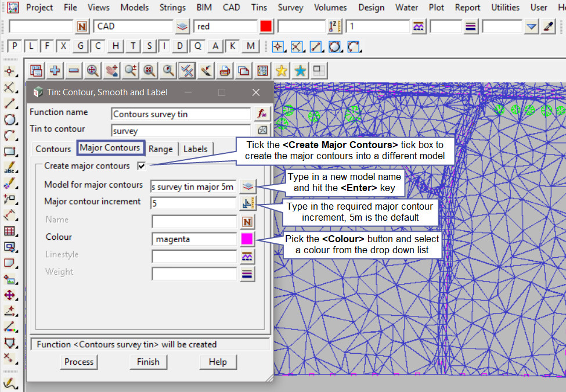The height and width of the screenshot is (392, 566).
Task: Open the blue down-arrow dropdown in top toolbar
Action: coord(531,26)
